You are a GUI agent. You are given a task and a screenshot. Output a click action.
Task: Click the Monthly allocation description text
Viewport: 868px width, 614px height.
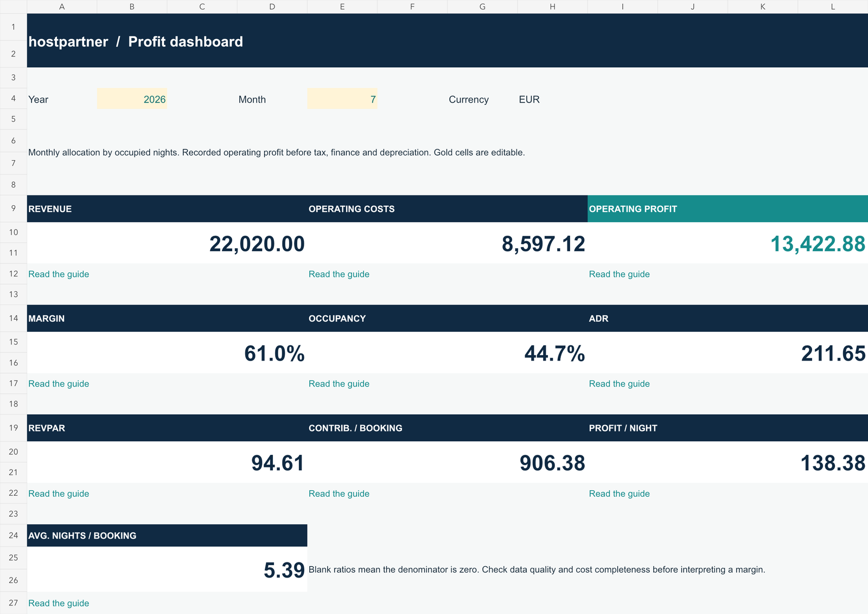[x=277, y=153]
